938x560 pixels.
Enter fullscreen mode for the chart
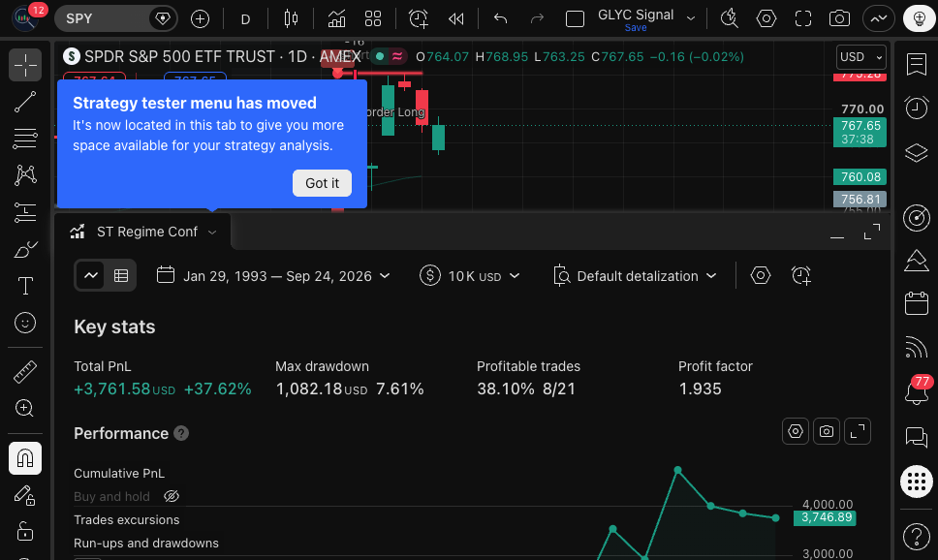tap(803, 19)
